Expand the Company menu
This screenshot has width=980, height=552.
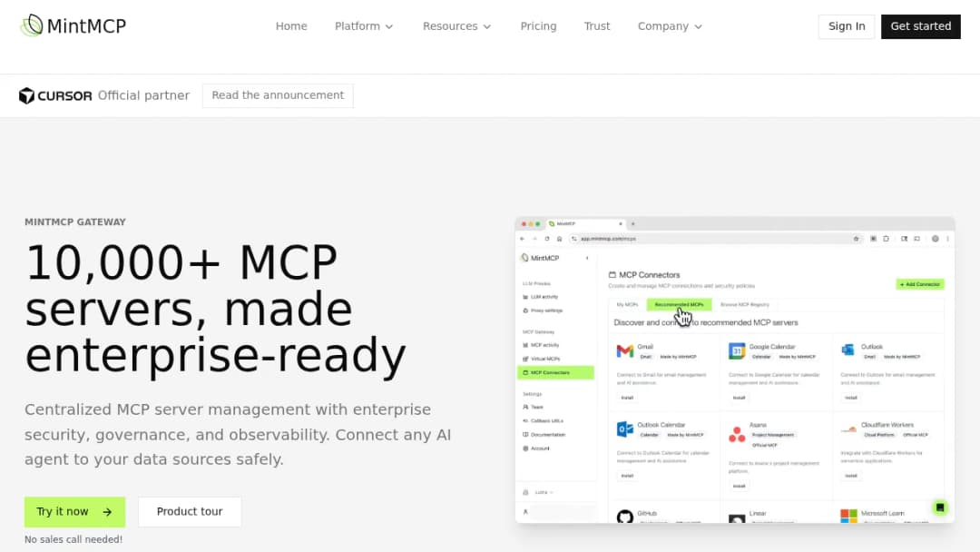pyautogui.click(x=670, y=26)
